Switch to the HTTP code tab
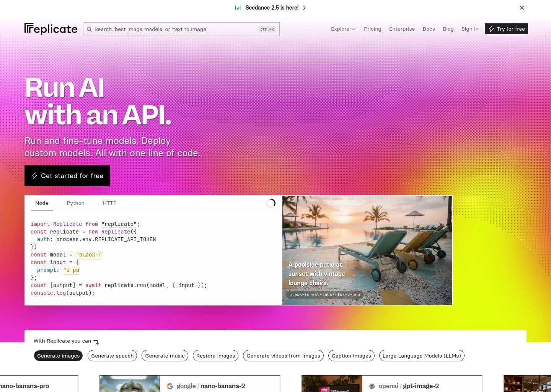This screenshot has width=551, height=392. click(x=109, y=203)
